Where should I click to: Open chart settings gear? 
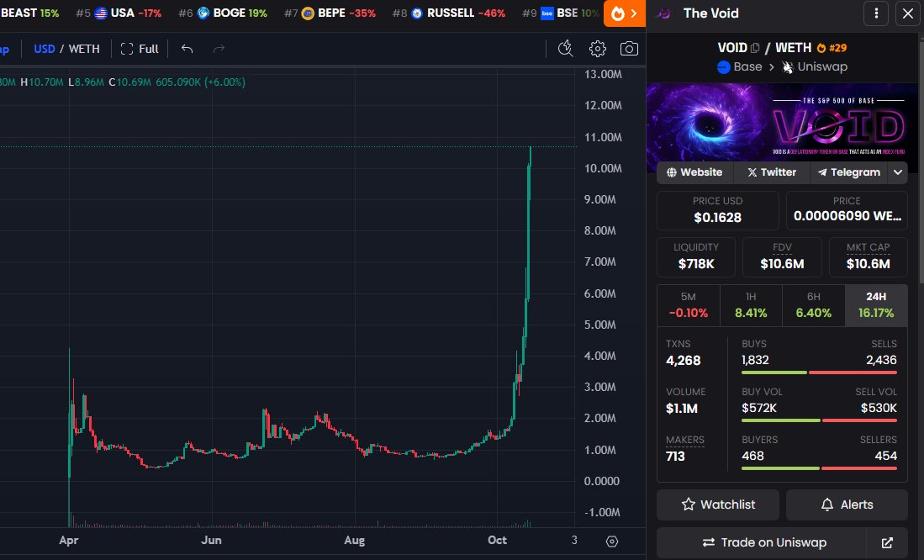[598, 48]
